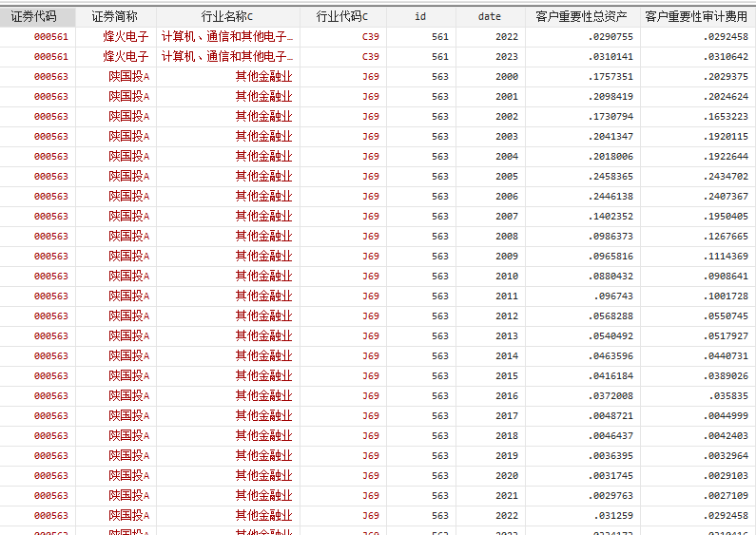The height and width of the screenshot is (535, 756).
Task: Select the 证券简称 column header
Action: tap(115, 16)
